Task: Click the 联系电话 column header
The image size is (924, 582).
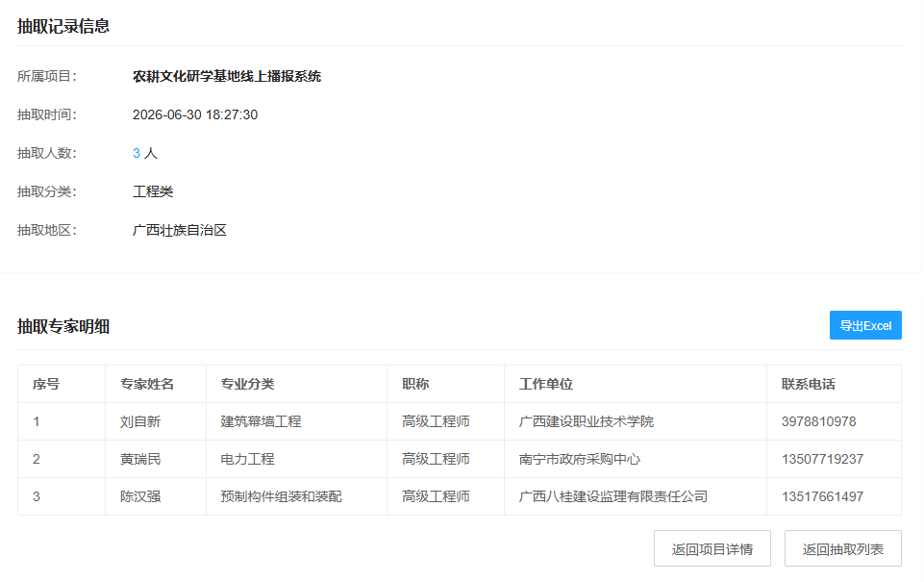Action: coord(809,385)
